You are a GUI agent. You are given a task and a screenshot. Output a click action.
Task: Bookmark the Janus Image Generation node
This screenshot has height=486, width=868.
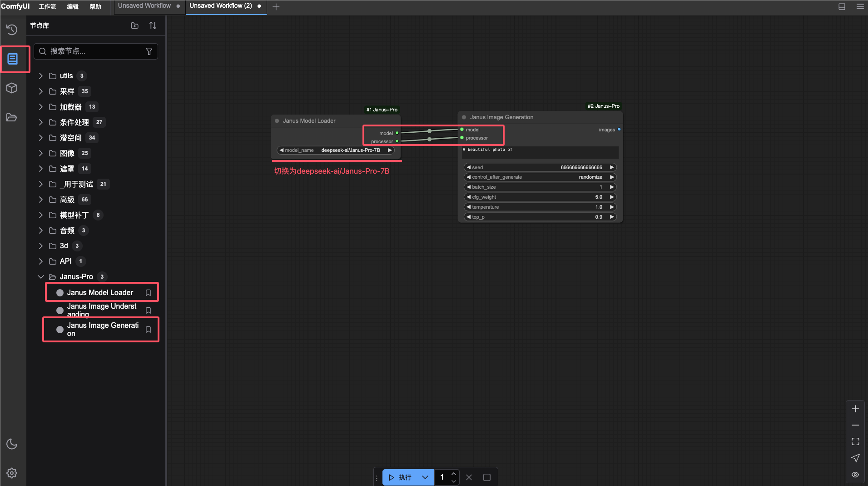[148, 330]
